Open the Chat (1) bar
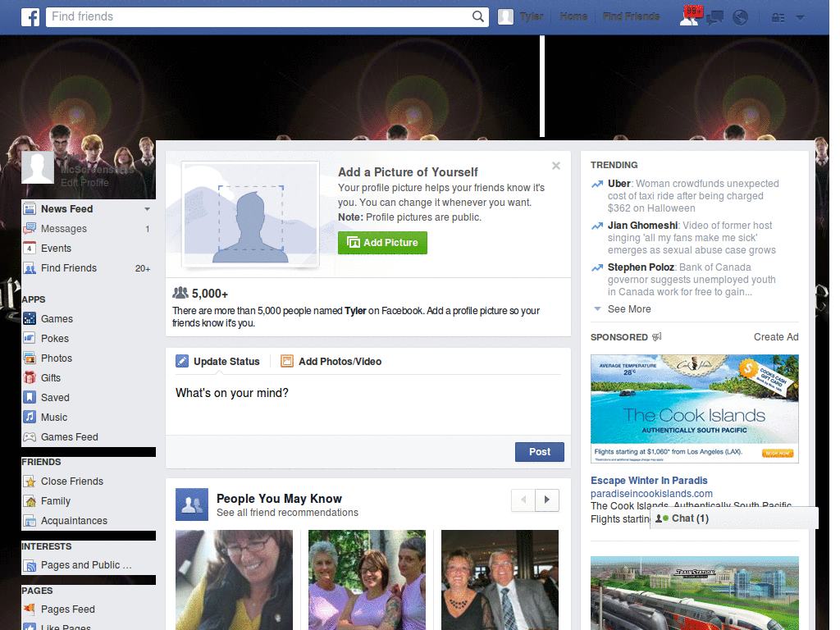 tap(734, 518)
